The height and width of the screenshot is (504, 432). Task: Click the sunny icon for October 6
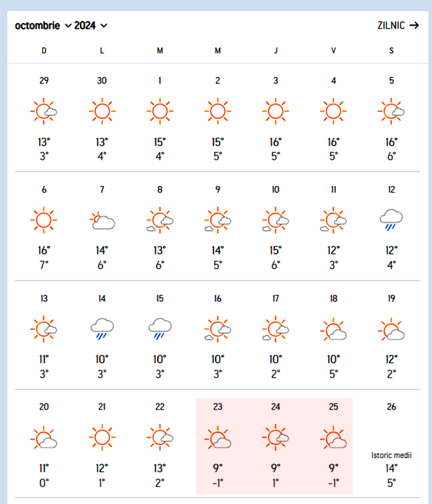44,220
